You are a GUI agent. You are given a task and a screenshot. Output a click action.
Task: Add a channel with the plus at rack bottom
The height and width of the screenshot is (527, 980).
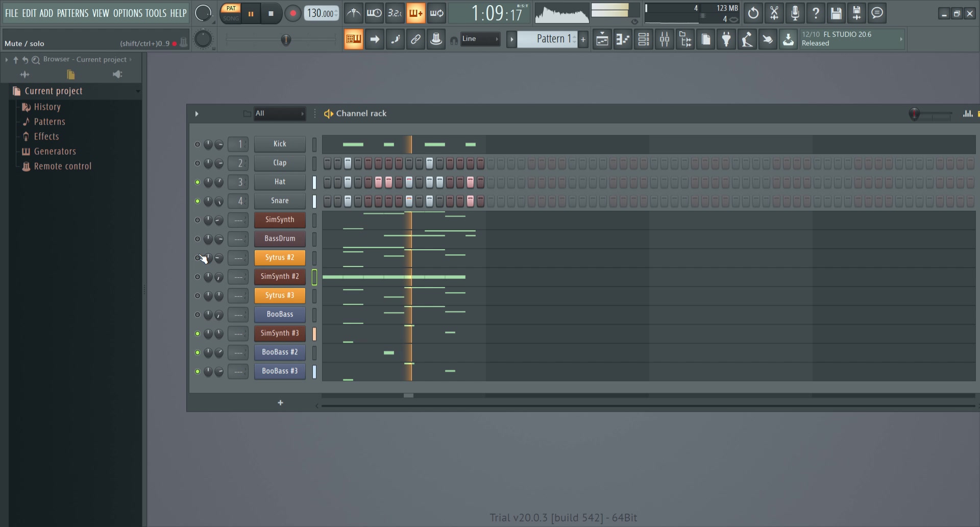(x=281, y=402)
